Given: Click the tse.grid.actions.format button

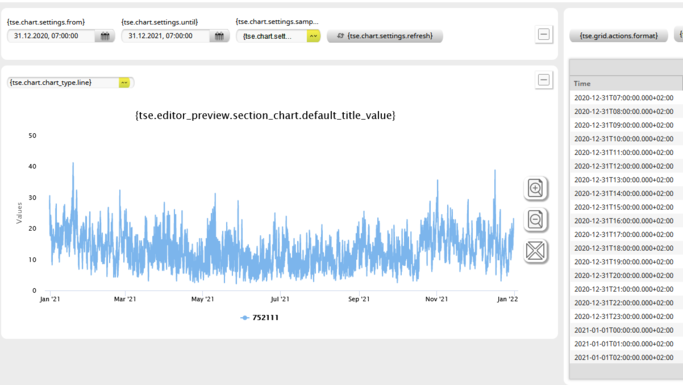Looking at the screenshot, I should coord(619,36).
